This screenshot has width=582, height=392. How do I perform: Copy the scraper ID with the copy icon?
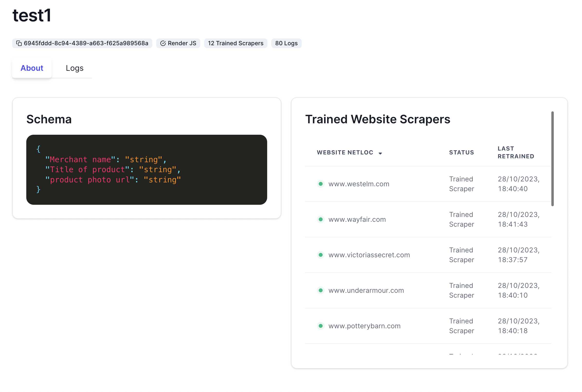click(x=19, y=43)
